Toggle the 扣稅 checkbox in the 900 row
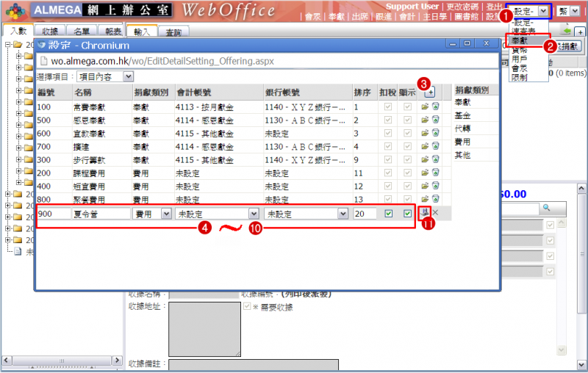The width and height of the screenshot is (588, 373). [389, 214]
